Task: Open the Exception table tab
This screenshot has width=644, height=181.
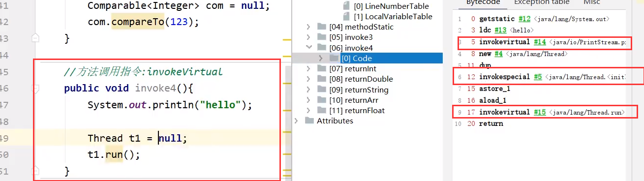Action: click(542, 2)
